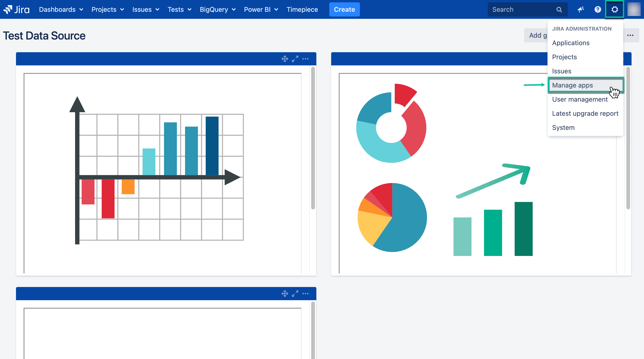Open the settings gear administration menu
Image resolution: width=644 pixels, height=359 pixels.
click(x=615, y=9)
